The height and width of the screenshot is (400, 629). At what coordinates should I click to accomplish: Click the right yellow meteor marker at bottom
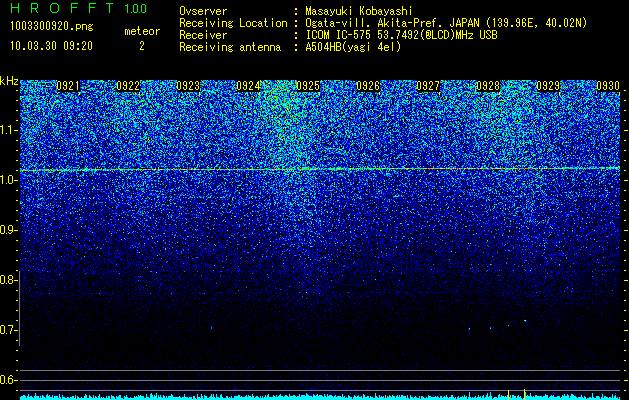click(x=524, y=394)
